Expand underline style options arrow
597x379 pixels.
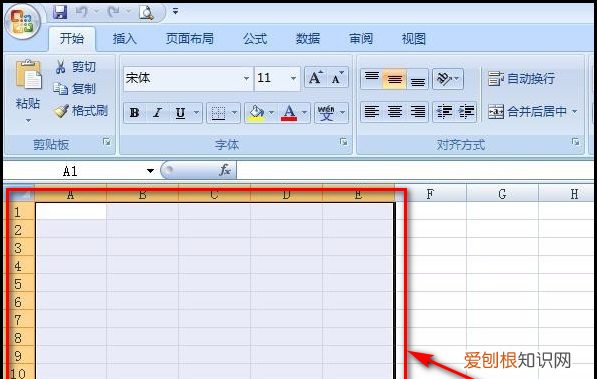[x=196, y=113]
